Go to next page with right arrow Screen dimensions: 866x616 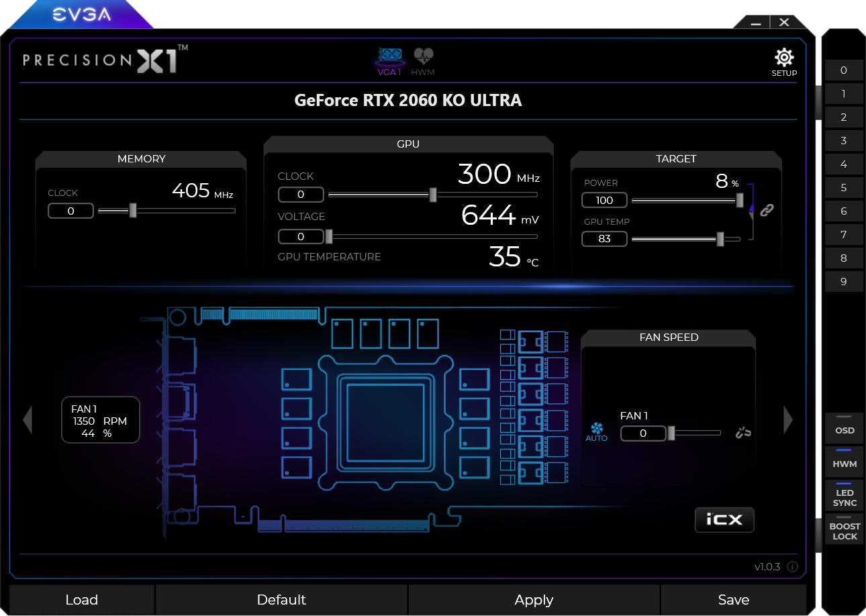pyautogui.click(x=788, y=419)
